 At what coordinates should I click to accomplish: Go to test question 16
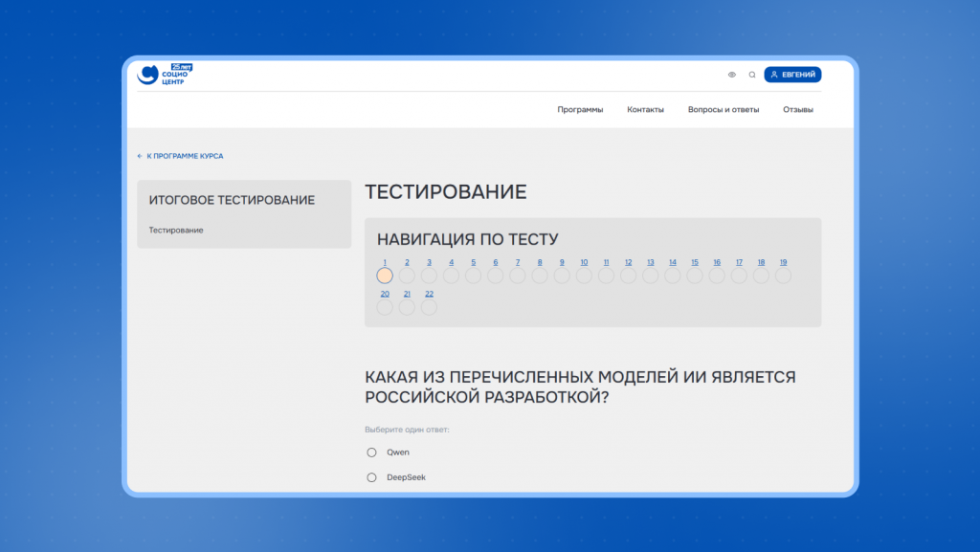click(x=717, y=262)
